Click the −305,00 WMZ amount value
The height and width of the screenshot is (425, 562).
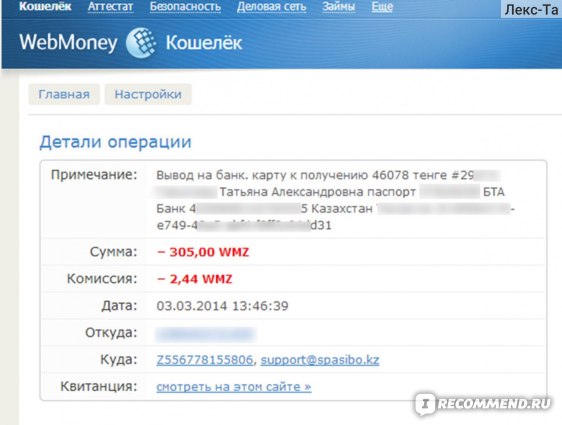pos(203,252)
